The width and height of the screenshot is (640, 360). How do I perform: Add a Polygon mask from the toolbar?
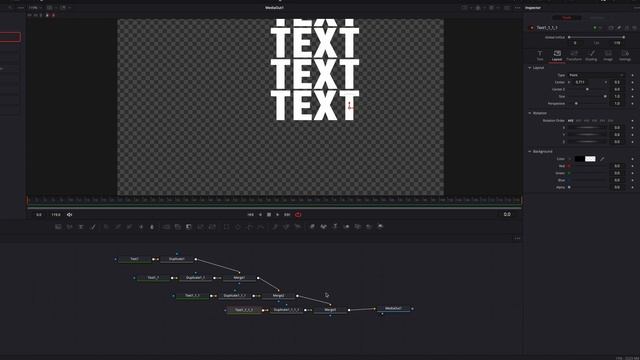[x=249, y=227]
